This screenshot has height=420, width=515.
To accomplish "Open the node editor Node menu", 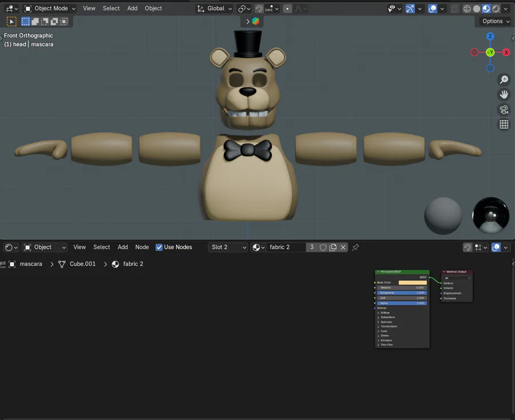I will [x=142, y=247].
